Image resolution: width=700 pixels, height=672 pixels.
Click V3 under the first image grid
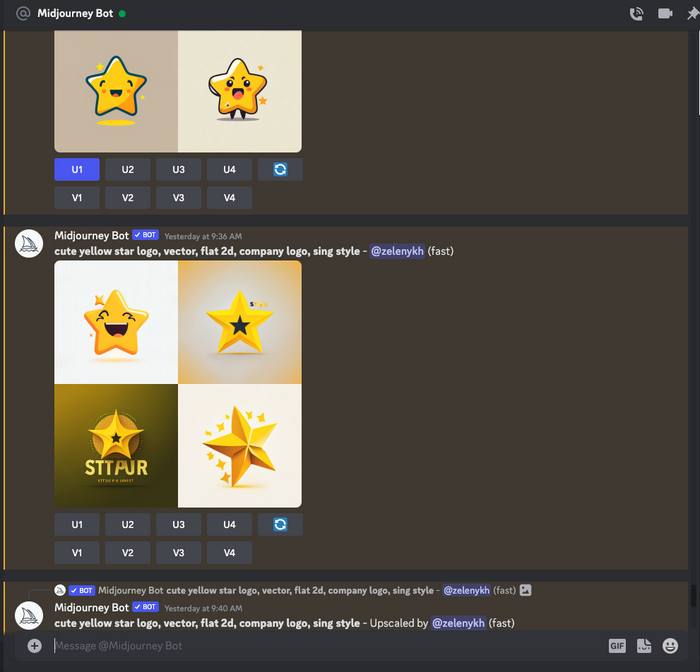(179, 198)
